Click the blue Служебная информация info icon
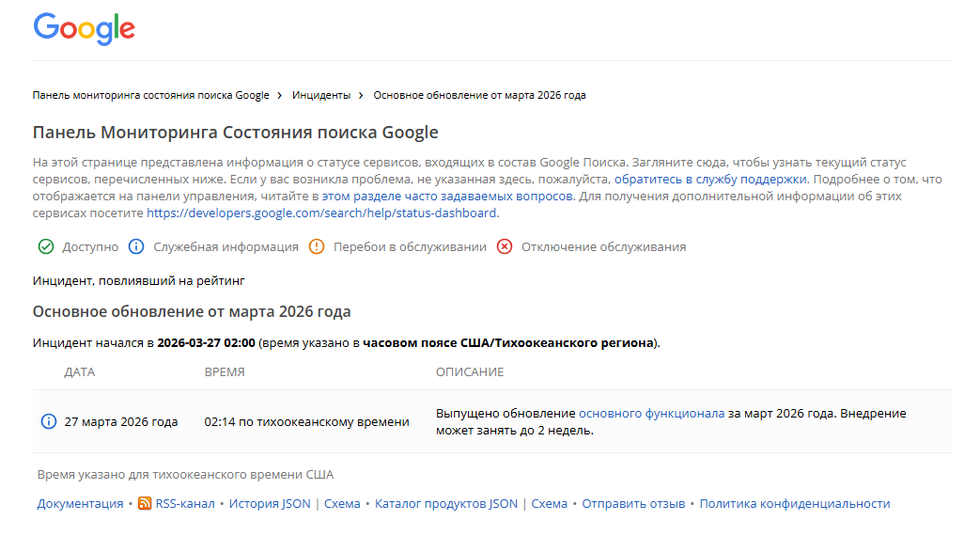This screenshot has height=552, width=980. 136,247
